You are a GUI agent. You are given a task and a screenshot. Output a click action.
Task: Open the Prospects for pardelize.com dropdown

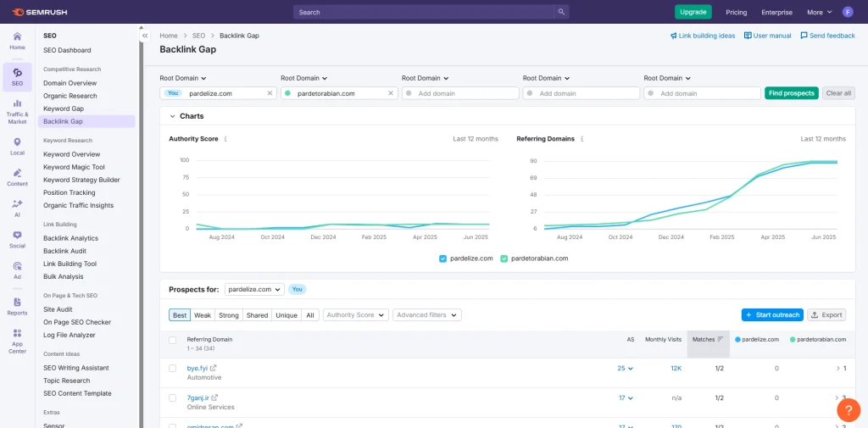pos(254,289)
